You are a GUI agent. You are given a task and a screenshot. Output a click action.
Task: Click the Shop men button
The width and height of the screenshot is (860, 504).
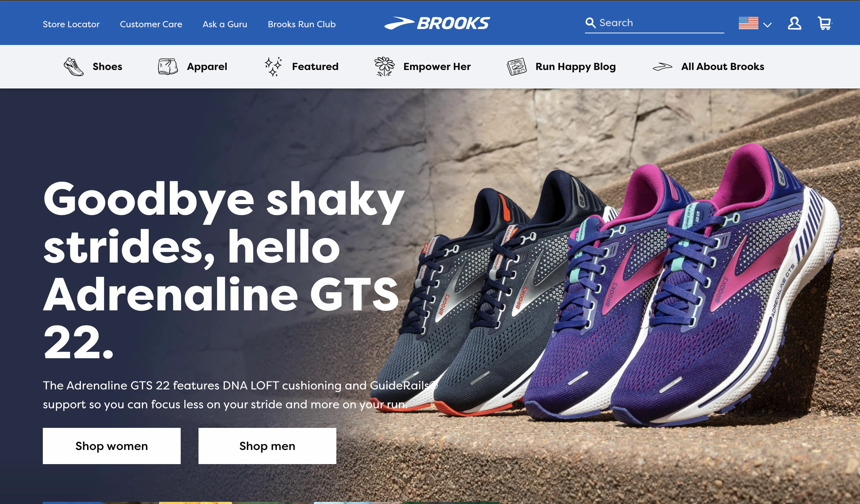pos(267,446)
